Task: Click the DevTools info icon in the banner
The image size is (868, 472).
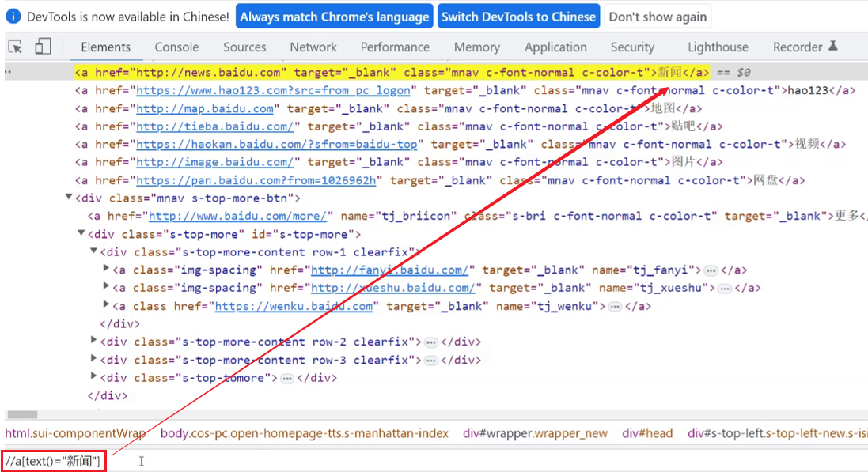Action: tap(13, 17)
